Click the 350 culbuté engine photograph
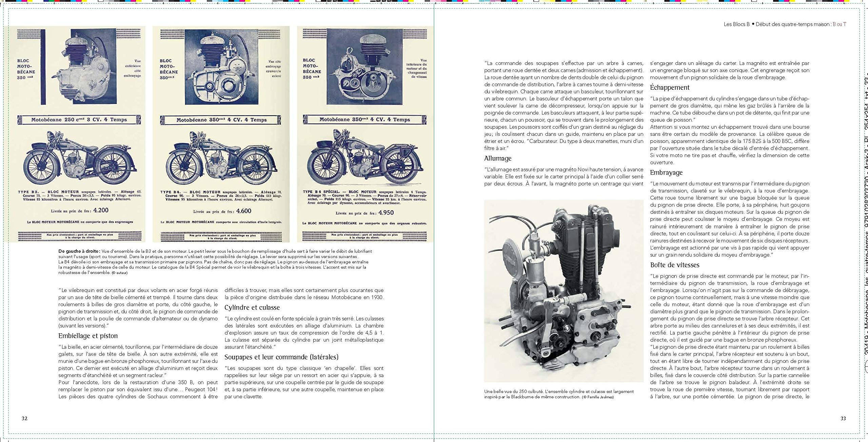 [x=564, y=291]
